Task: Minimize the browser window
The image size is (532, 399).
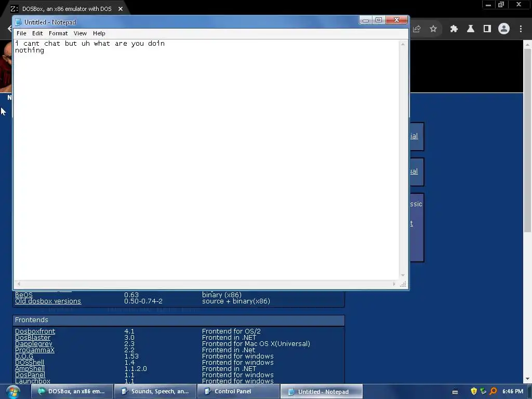Action: click(x=488, y=5)
